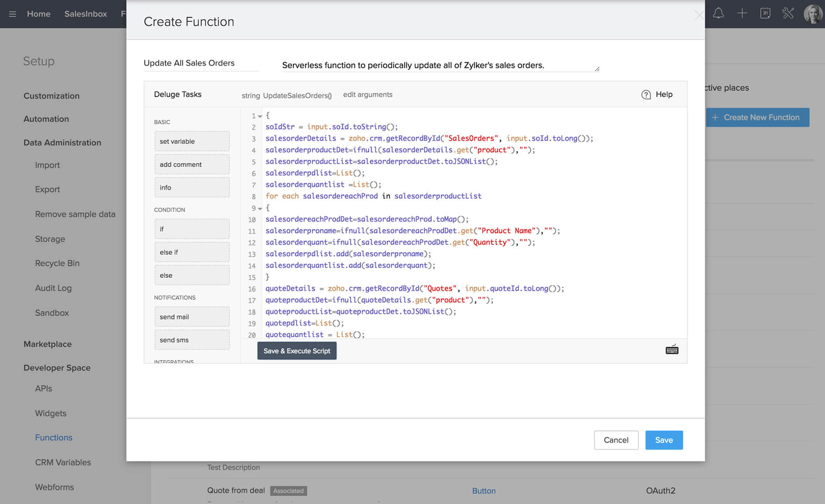825x504 pixels.
Task: Click the setup tools icon
Action: coord(788,14)
